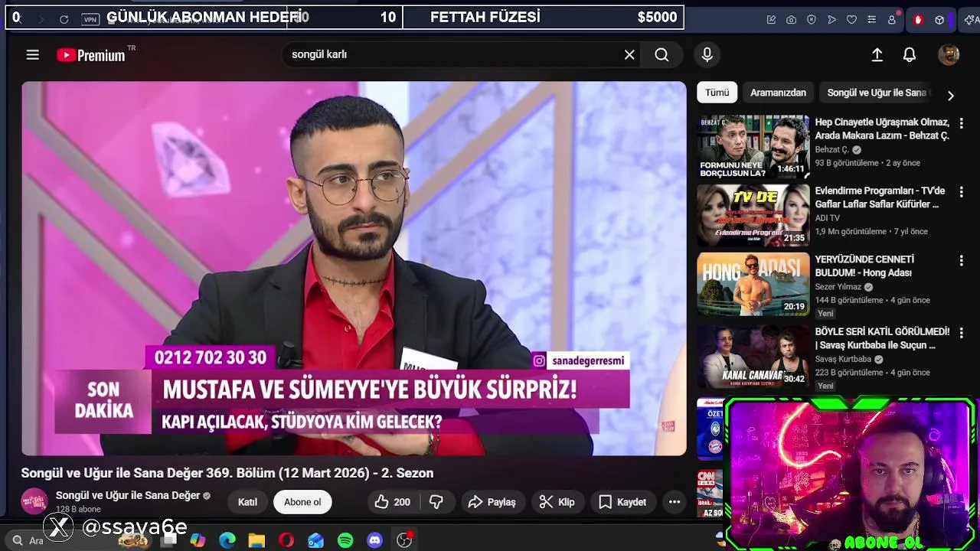This screenshot has width=980, height=551.
Task: Take a snapshot with camera icon
Action: click(791, 20)
